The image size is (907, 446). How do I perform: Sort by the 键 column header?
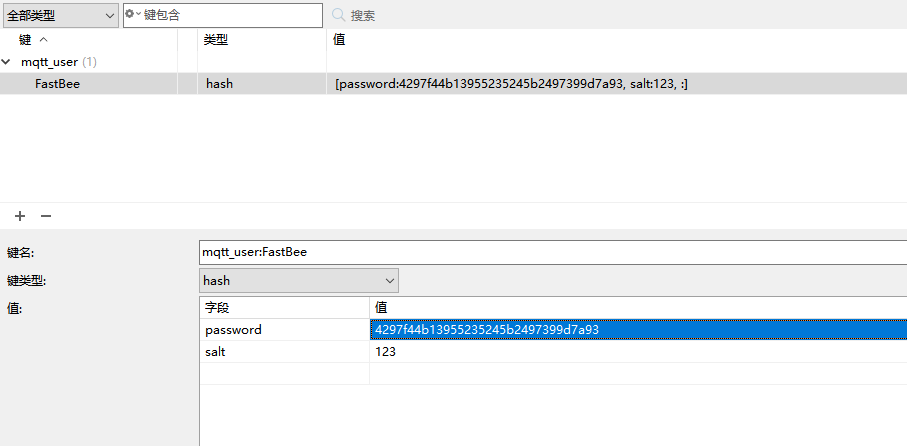pos(89,40)
